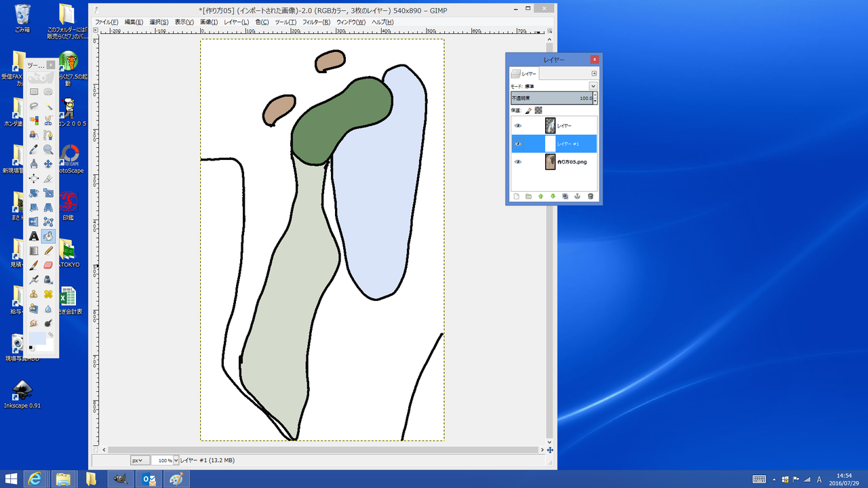Select the Scissors Select tool
Viewport: 868px width, 488px height.
tap(48, 121)
